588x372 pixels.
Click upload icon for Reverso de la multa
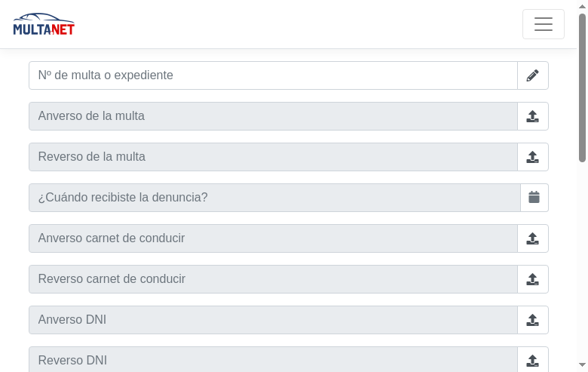coord(533,157)
